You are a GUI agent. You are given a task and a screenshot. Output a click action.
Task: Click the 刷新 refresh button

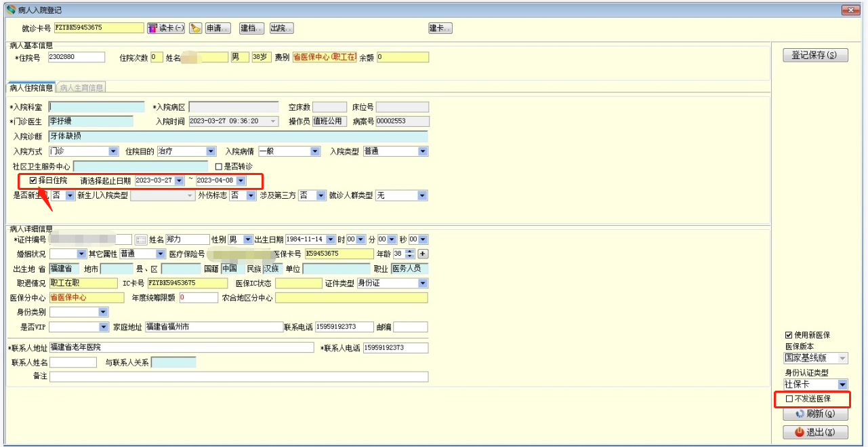[815, 414]
